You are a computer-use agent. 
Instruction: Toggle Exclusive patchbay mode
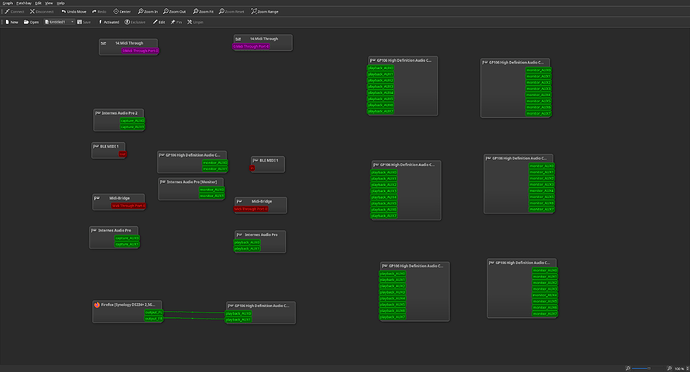[135, 22]
